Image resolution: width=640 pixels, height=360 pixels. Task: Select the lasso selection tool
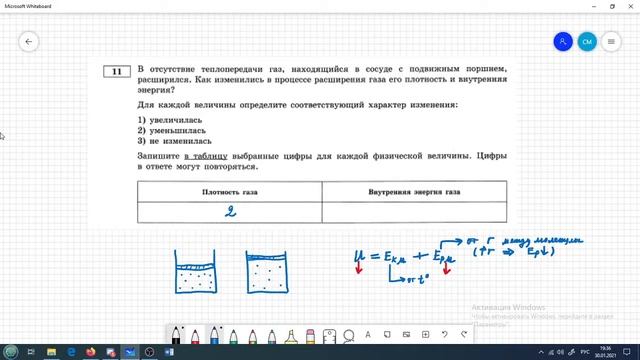coord(349,336)
